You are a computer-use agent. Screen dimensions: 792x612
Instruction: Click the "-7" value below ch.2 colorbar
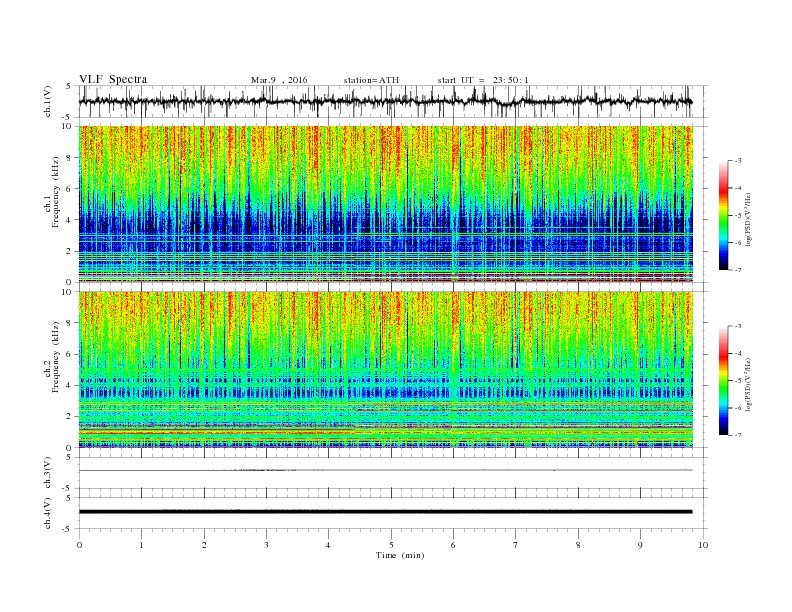pyautogui.click(x=738, y=435)
